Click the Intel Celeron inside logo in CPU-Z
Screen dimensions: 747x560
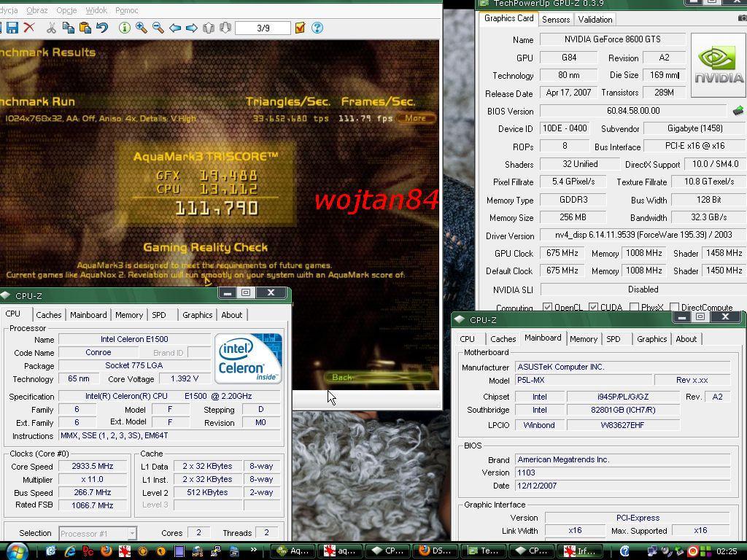[x=248, y=359]
